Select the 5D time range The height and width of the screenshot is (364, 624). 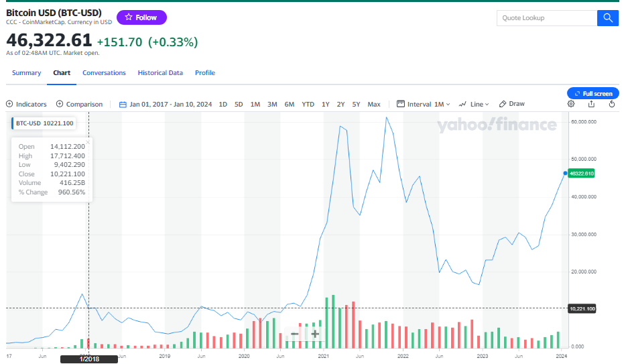point(239,104)
